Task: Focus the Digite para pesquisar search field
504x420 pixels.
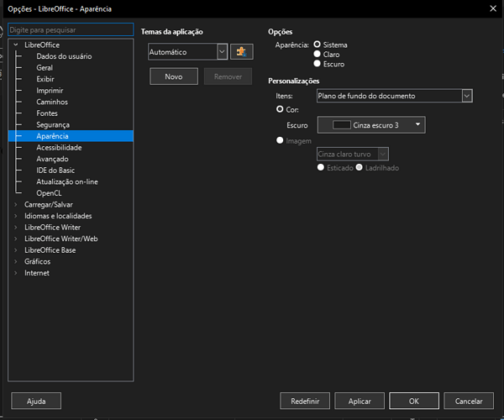Action: click(x=71, y=30)
